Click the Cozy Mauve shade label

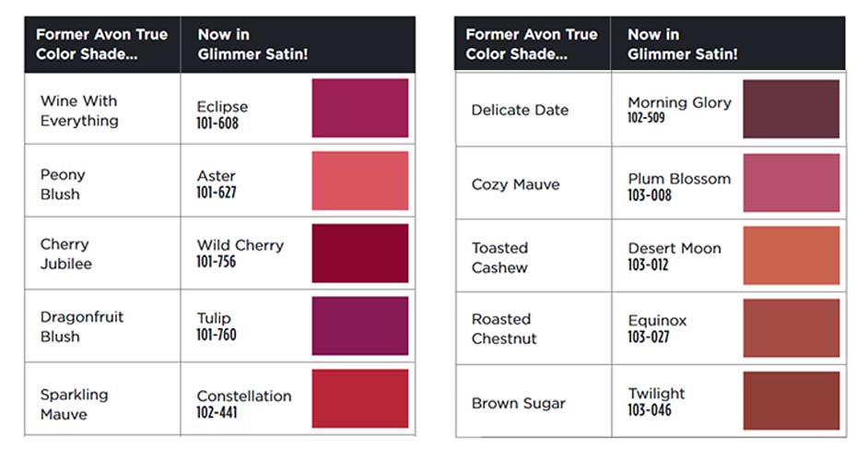(x=515, y=184)
